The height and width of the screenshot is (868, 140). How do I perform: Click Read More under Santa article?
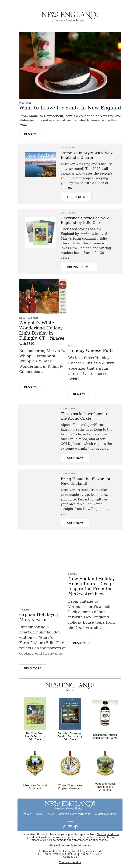click(33, 134)
